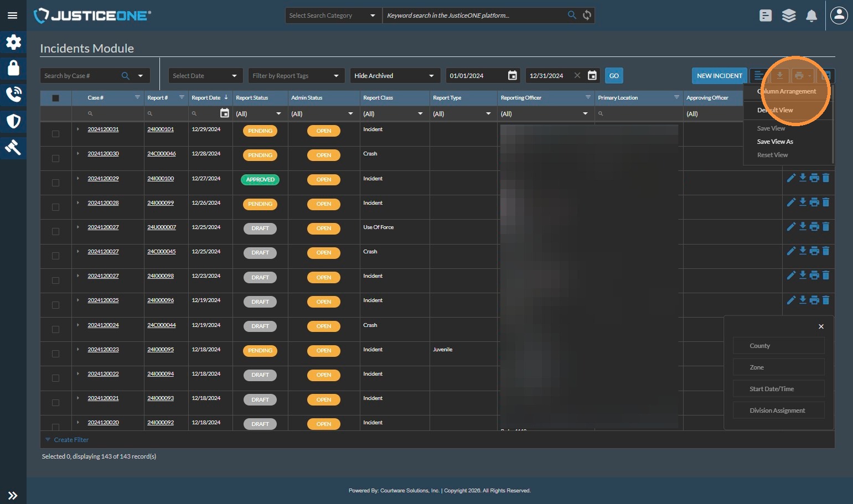This screenshot has height=504, width=853.
Task: Open the shield module in sidebar
Action: 13,121
